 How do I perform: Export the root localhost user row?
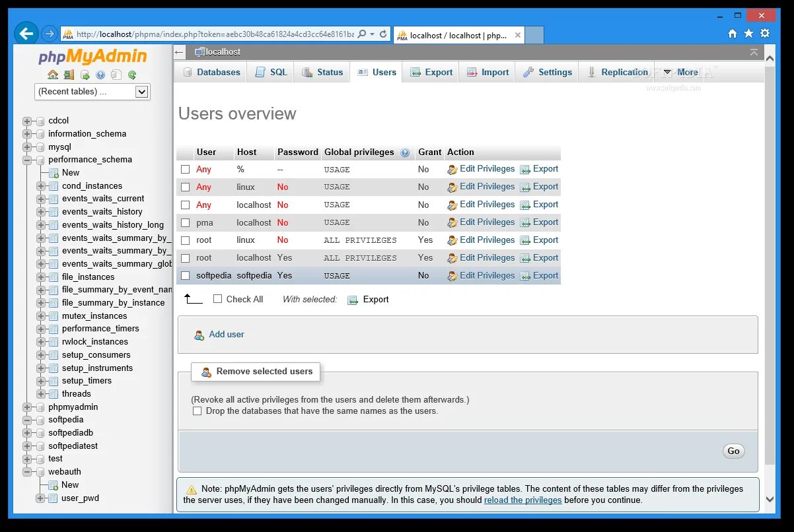pos(539,258)
